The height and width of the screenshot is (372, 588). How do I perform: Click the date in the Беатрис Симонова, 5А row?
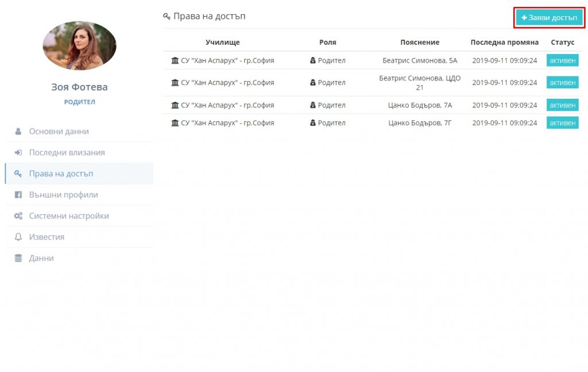(x=505, y=60)
